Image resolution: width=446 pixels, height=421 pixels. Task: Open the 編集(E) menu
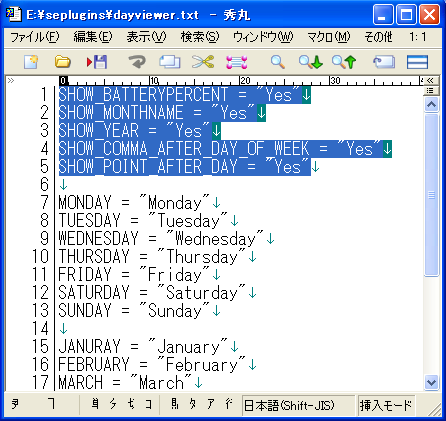pos(93,37)
